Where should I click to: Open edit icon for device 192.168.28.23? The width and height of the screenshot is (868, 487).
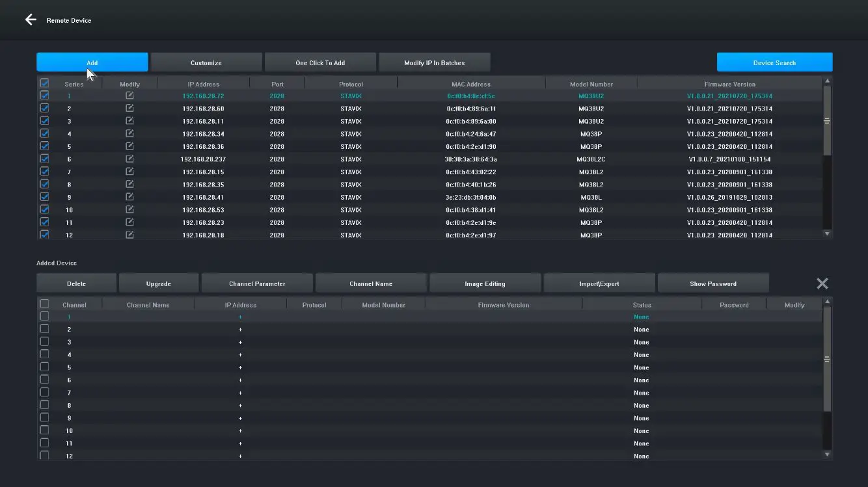pos(129,222)
